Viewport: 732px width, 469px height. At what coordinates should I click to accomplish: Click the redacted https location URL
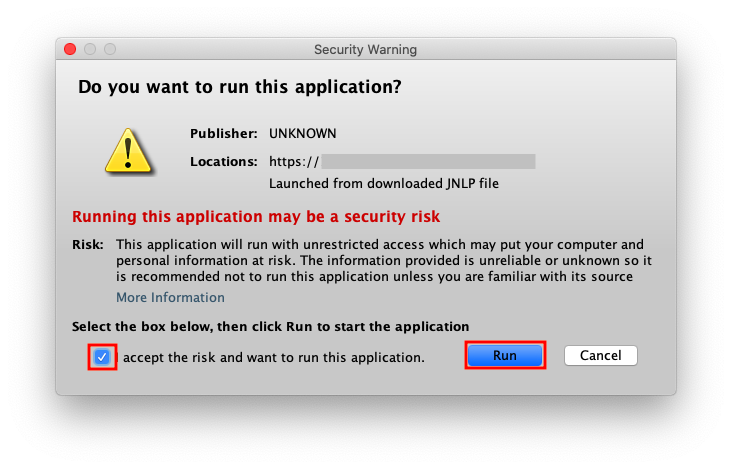pyautogui.click(x=402, y=161)
